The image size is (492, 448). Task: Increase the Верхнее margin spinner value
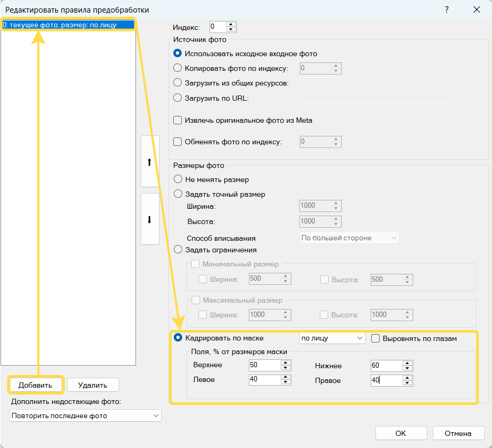[x=286, y=362]
